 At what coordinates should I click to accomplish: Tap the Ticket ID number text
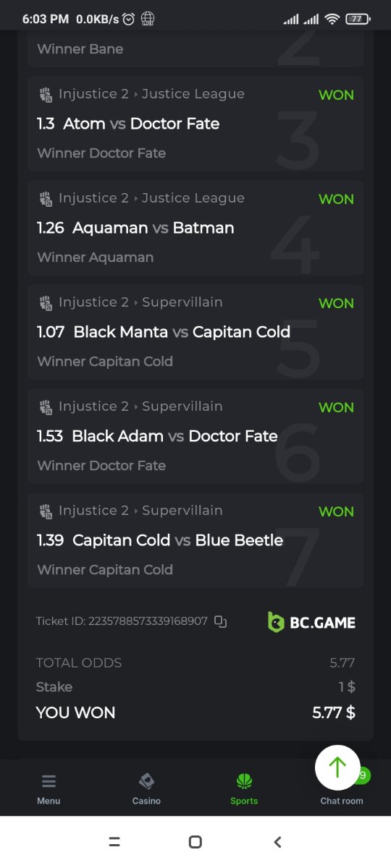tap(148, 621)
